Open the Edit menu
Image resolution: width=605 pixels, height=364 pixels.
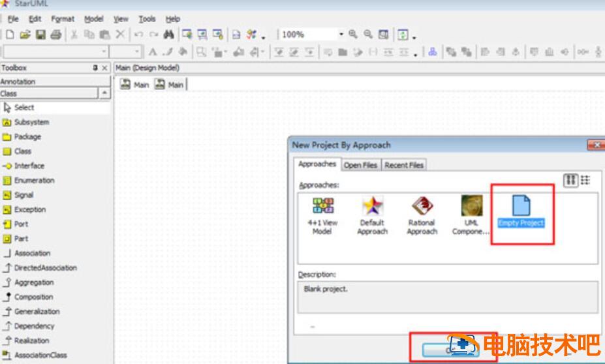pyautogui.click(x=35, y=19)
